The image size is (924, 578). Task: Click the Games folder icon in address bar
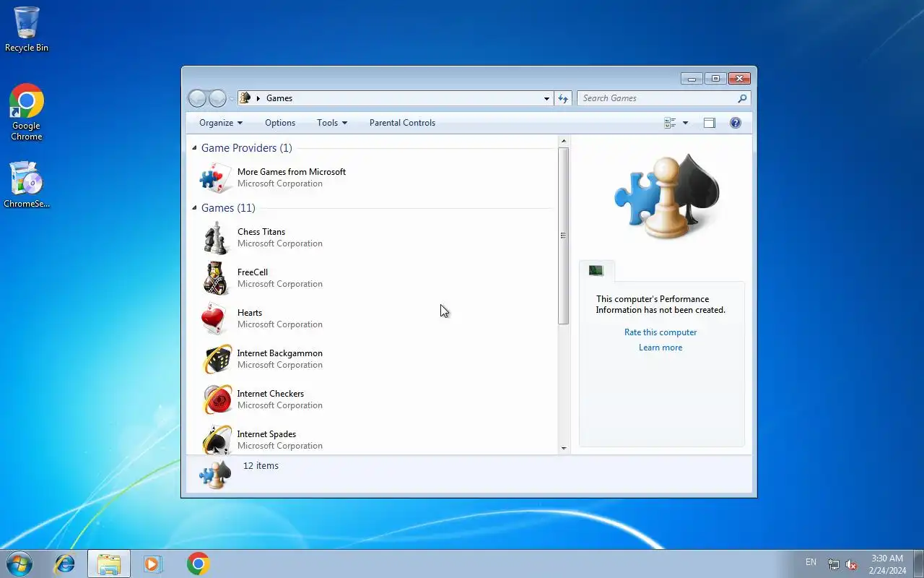point(245,98)
